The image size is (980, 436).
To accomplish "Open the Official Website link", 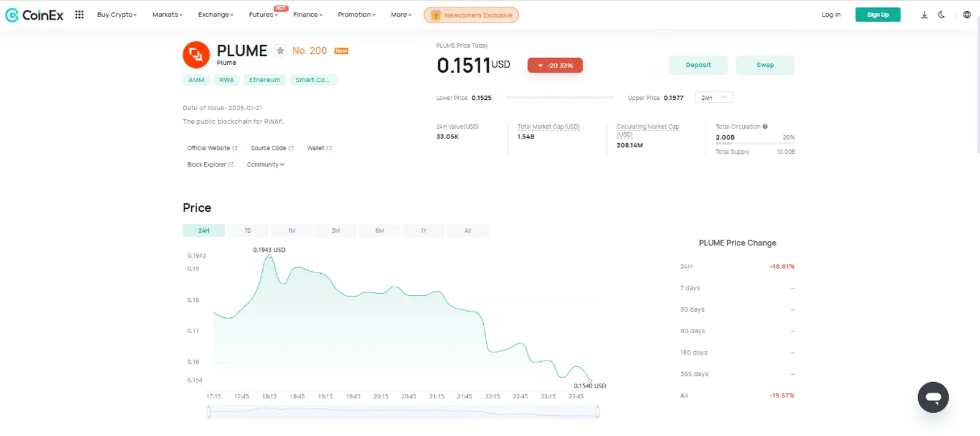I will [212, 148].
